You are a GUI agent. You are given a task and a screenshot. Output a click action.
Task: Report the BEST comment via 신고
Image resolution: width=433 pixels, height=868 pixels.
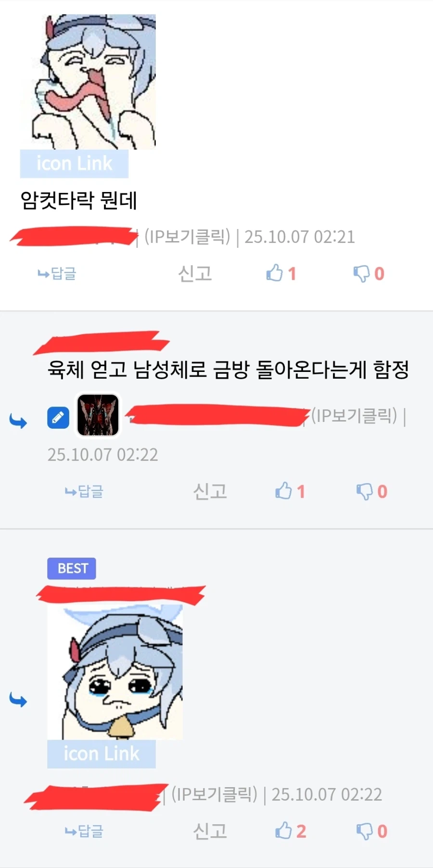pyautogui.click(x=210, y=831)
